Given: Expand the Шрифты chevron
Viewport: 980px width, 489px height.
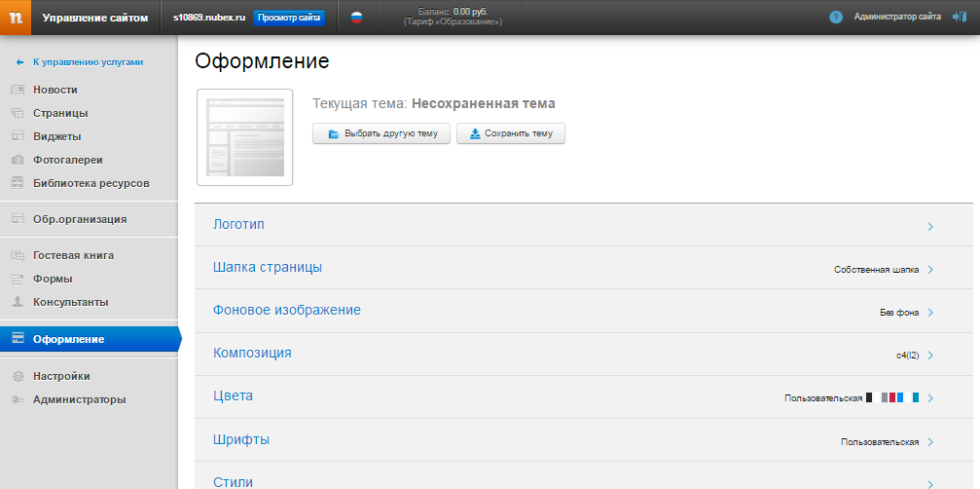Looking at the screenshot, I should 930,442.
